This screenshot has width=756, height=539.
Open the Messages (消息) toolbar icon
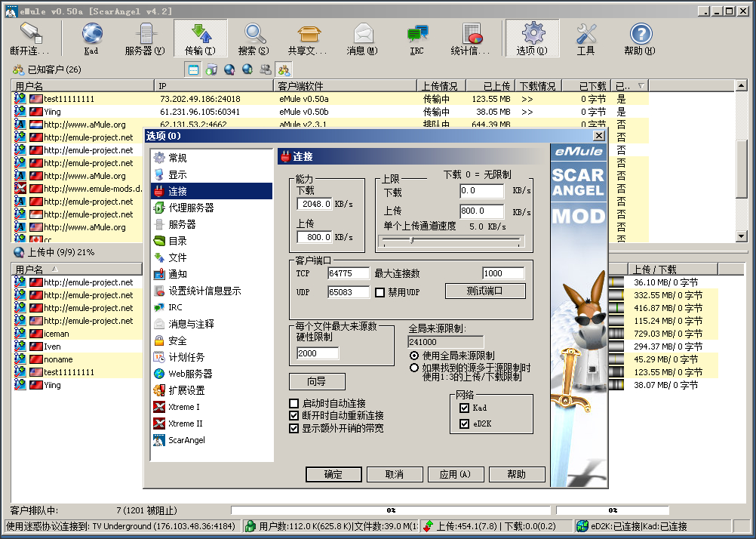click(362, 38)
